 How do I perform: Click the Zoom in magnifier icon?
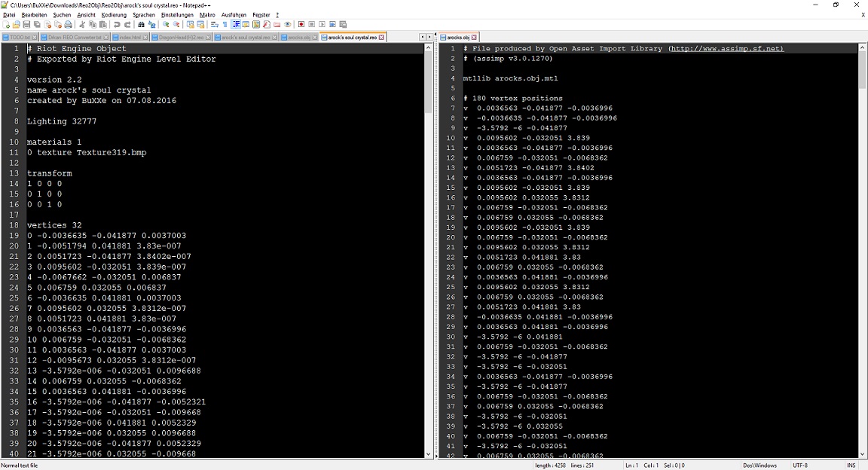point(166,25)
